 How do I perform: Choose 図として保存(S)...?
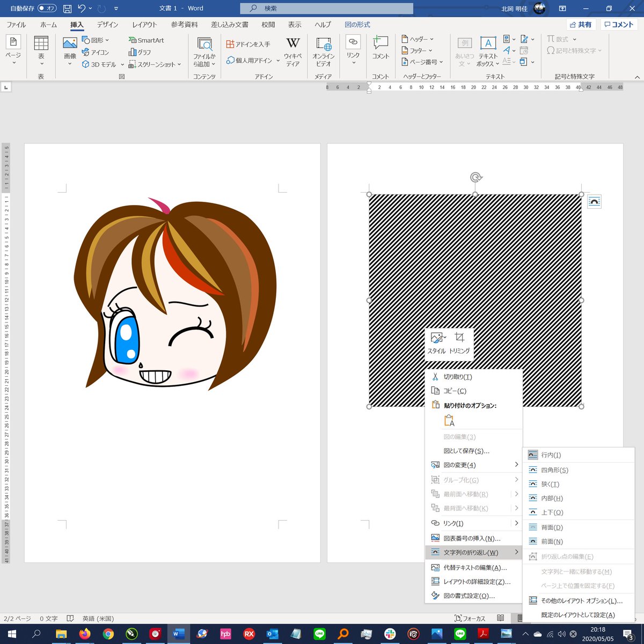click(x=474, y=451)
